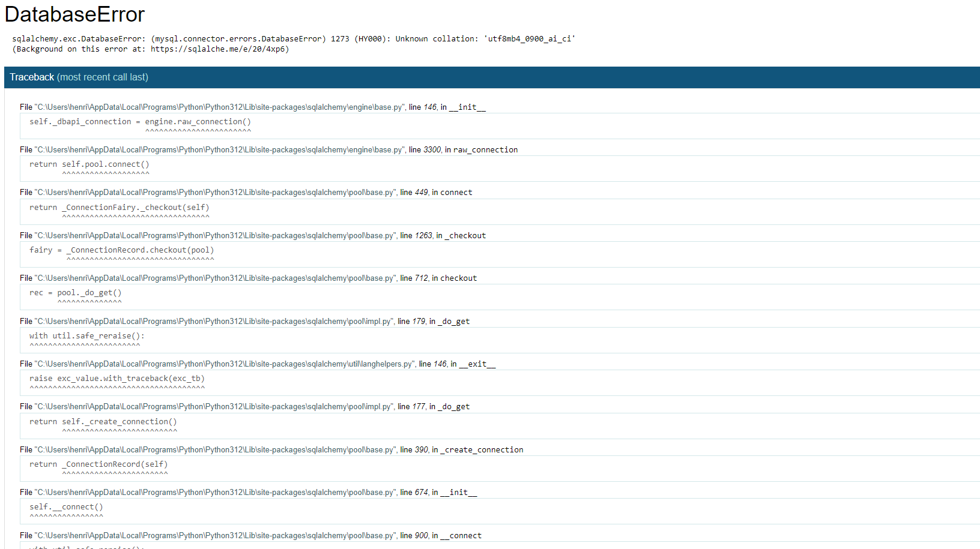
Task: Open frame for impl.py line 179 _do_get
Action: 245,322
